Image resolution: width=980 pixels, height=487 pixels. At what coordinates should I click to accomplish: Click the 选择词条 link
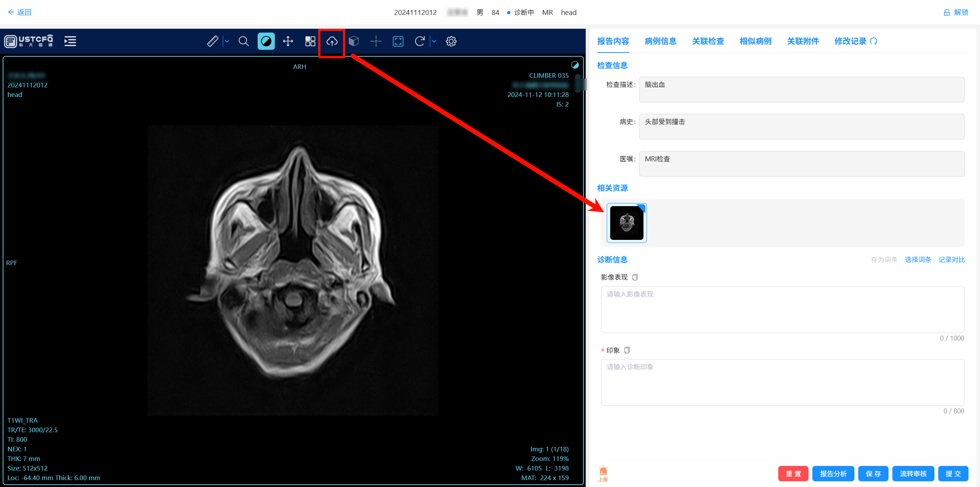918,259
